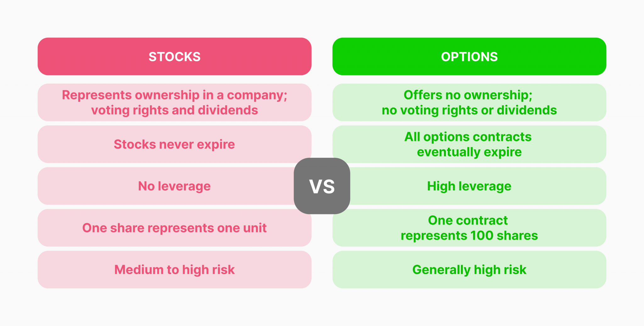Click the gray VS badge

pos(322,186)
